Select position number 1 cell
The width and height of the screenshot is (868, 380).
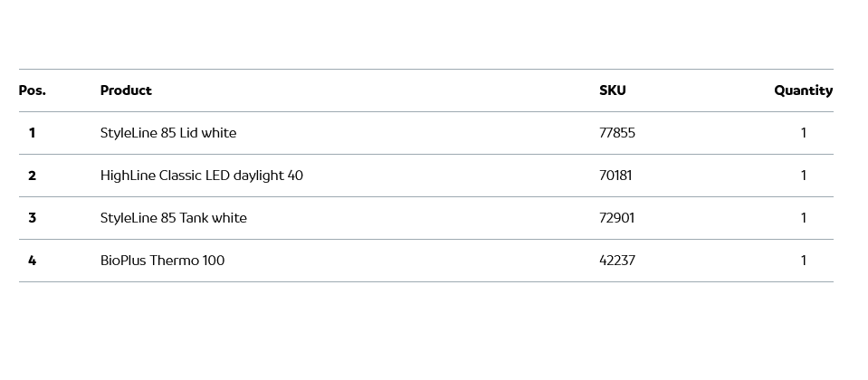pos(32,133)
